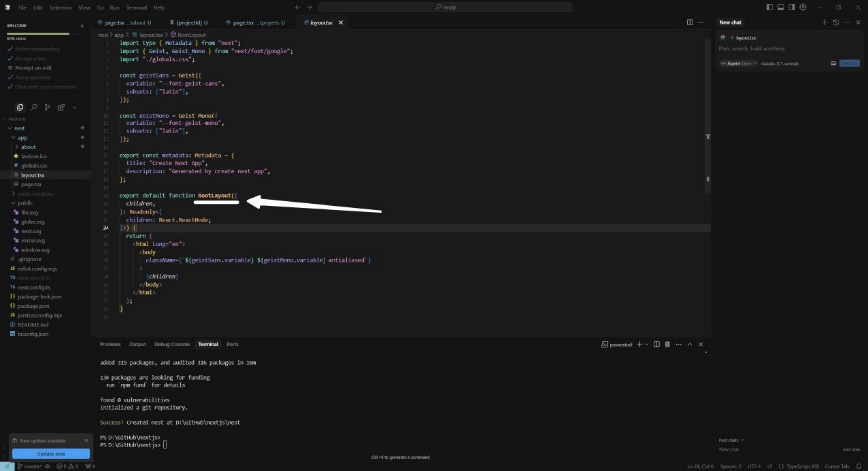
Task: Open the Source Control view icon
Action: (x=46, y=107)
